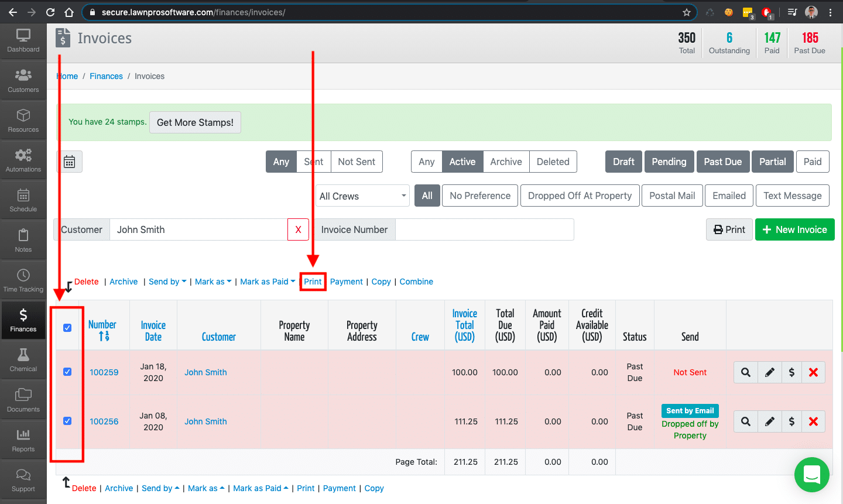
Task: Click the Get More Stamps button
Action: (x=195, y=122)
